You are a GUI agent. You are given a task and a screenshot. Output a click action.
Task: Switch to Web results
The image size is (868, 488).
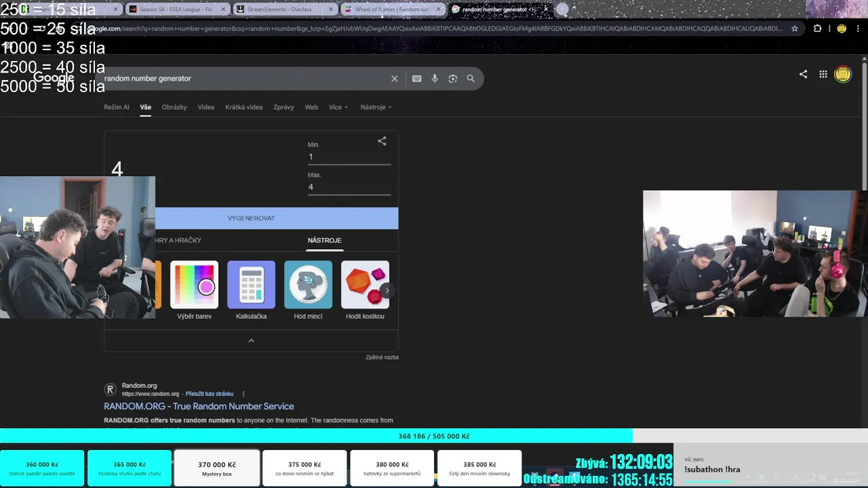coord(311,107)
